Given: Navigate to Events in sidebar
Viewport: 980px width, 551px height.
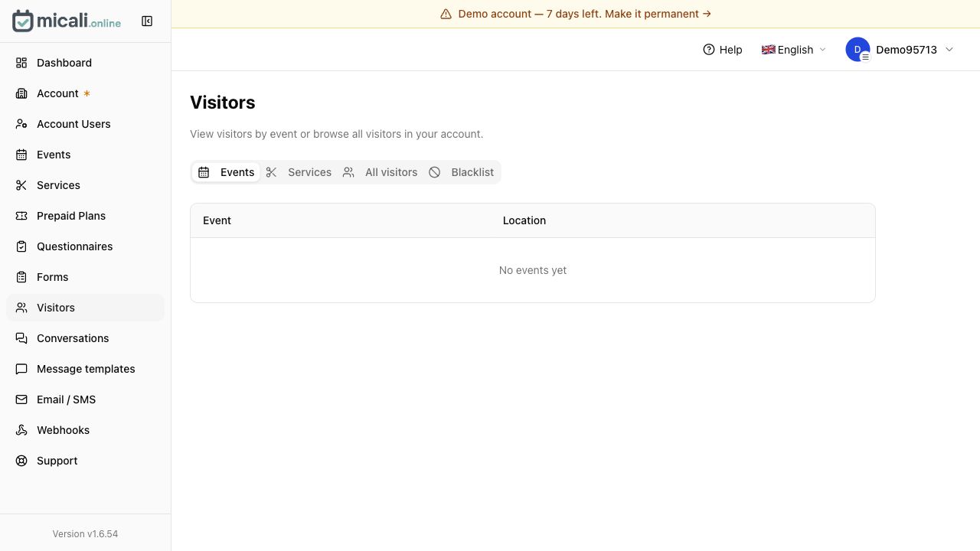Looking at the screenshot, I should [x=85, y=155].
